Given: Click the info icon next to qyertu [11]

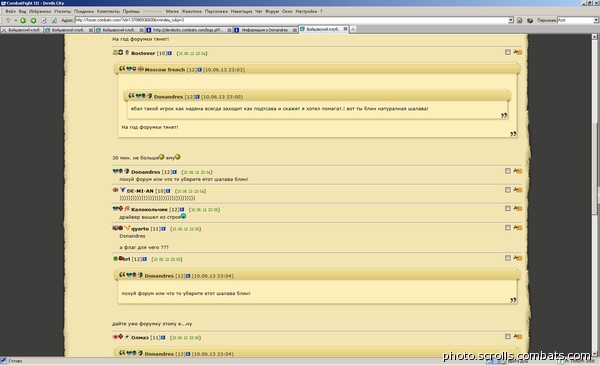Looking at the screenshot, I should 163,229.
